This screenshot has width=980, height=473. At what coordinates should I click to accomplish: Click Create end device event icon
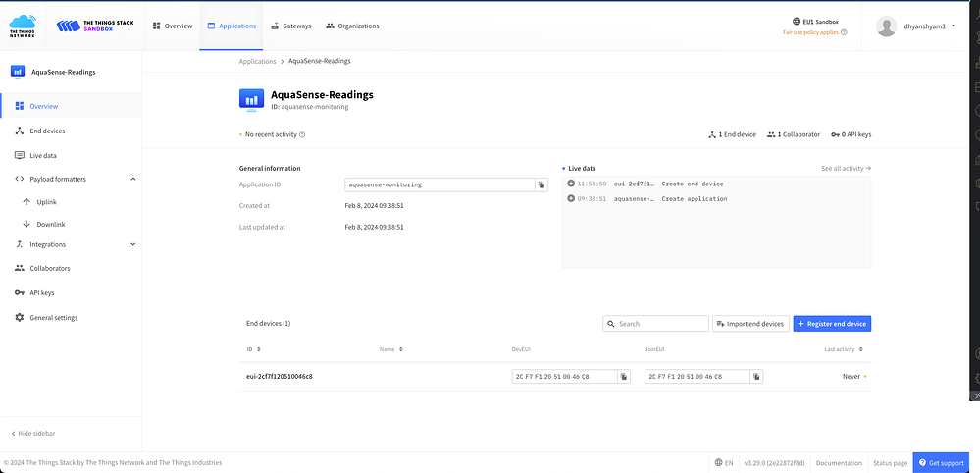pyautogui.click(x=571, y=184)
